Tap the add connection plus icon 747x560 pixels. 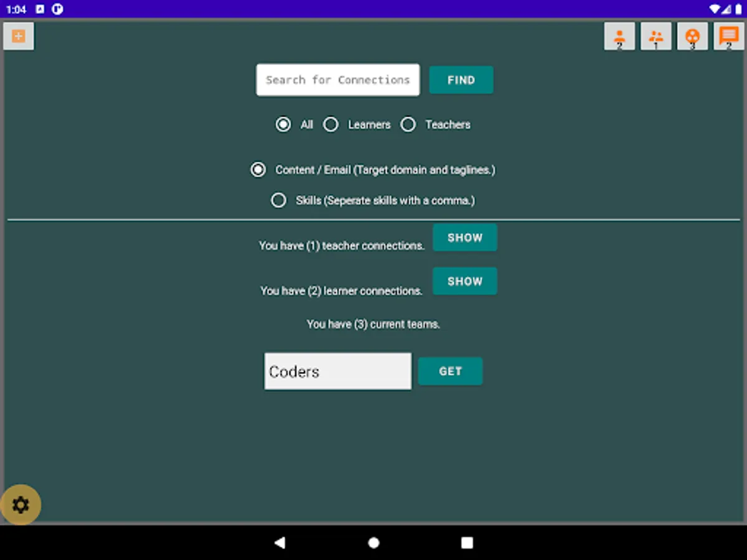point(18,35)
